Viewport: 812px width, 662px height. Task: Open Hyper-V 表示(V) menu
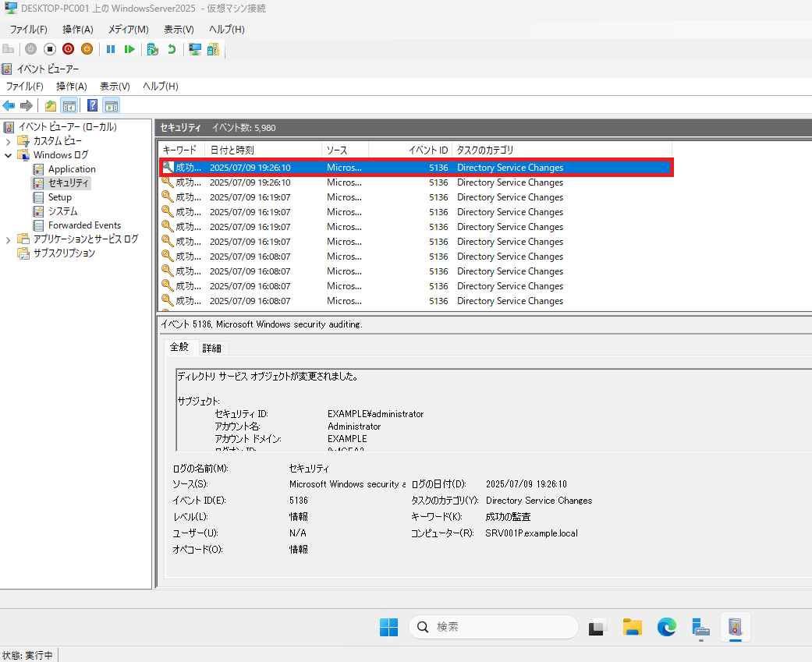pyautogui.click(x=179, y=30)
